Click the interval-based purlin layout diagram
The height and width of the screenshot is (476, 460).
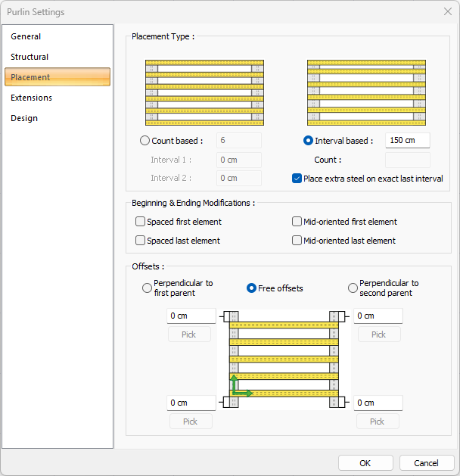(365, 92)
